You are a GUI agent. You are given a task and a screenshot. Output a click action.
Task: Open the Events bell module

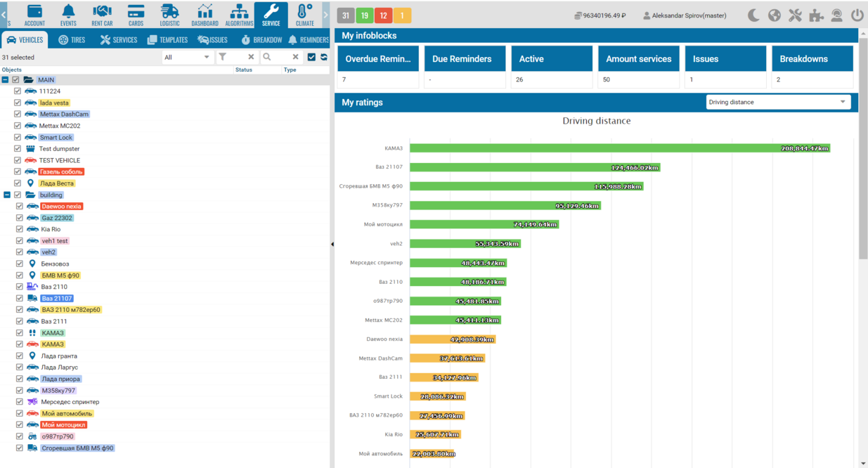click(x=68, y=14)
